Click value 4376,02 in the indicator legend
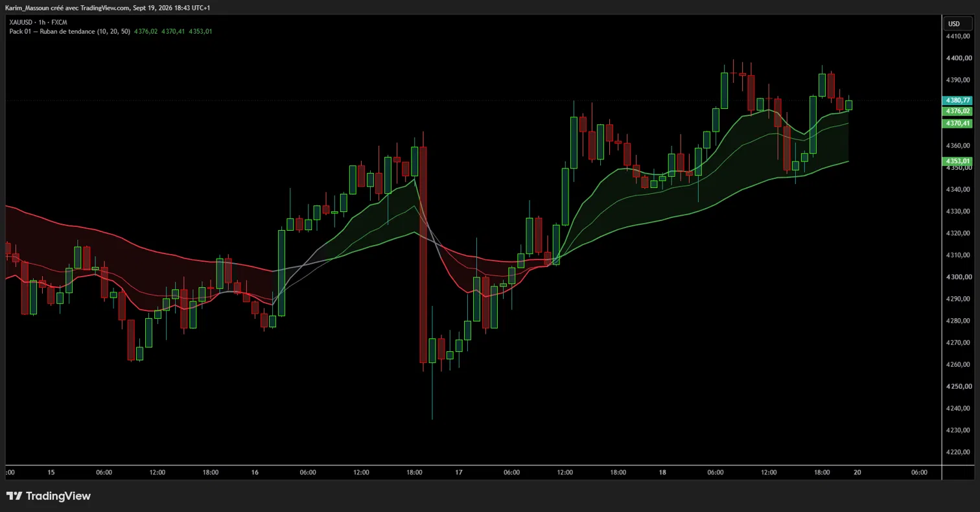The width and height of the screenshot is (980, 512). click(x=146, y=31)
